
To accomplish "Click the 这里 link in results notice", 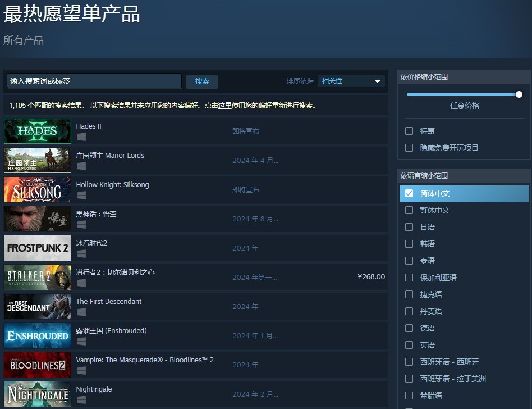I will (224, 106).
